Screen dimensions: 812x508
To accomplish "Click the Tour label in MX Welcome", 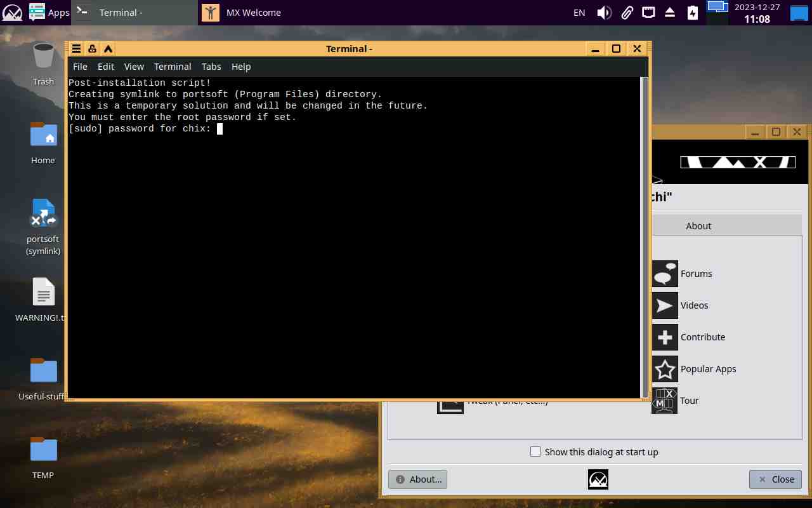I will coord(690,401).
